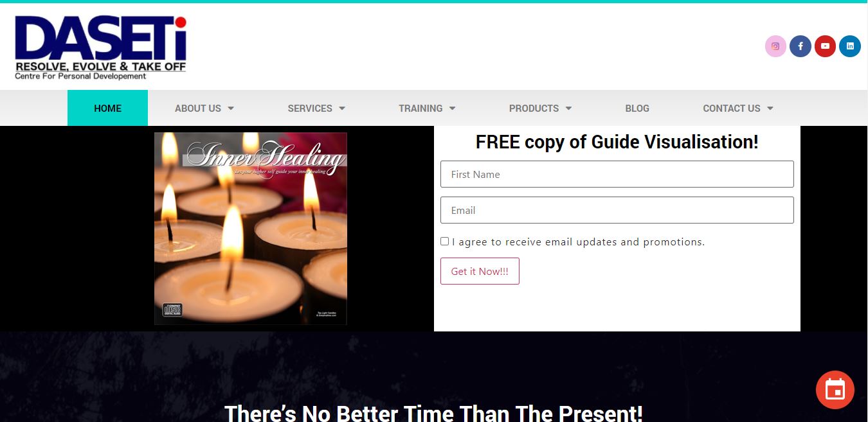Click the Get it Now!!! button
Image resolution: width=868 pixels, height=422 pixels.
480,271
